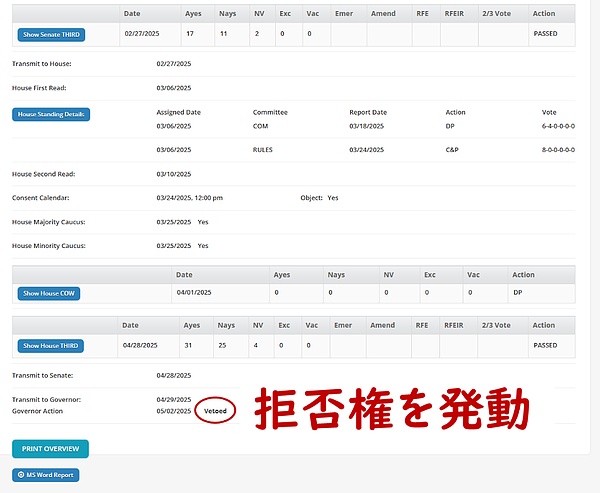Click the Show Senate THIRD button

pos(51,34)
